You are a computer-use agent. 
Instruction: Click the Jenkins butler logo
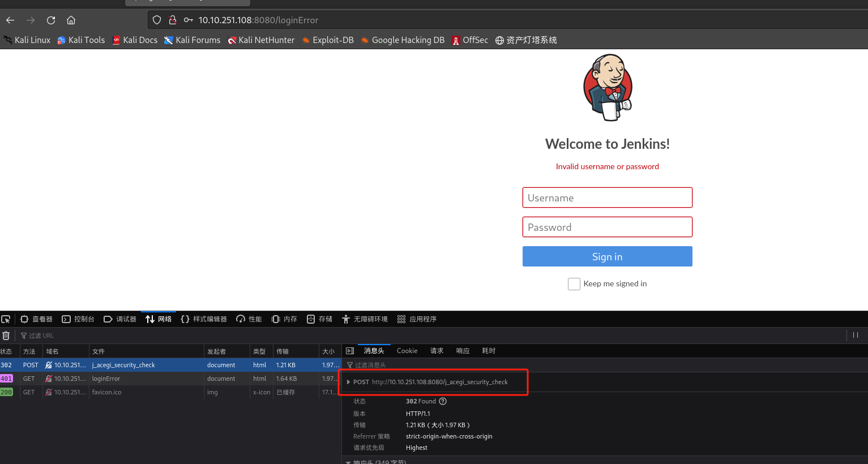(608, 88)
